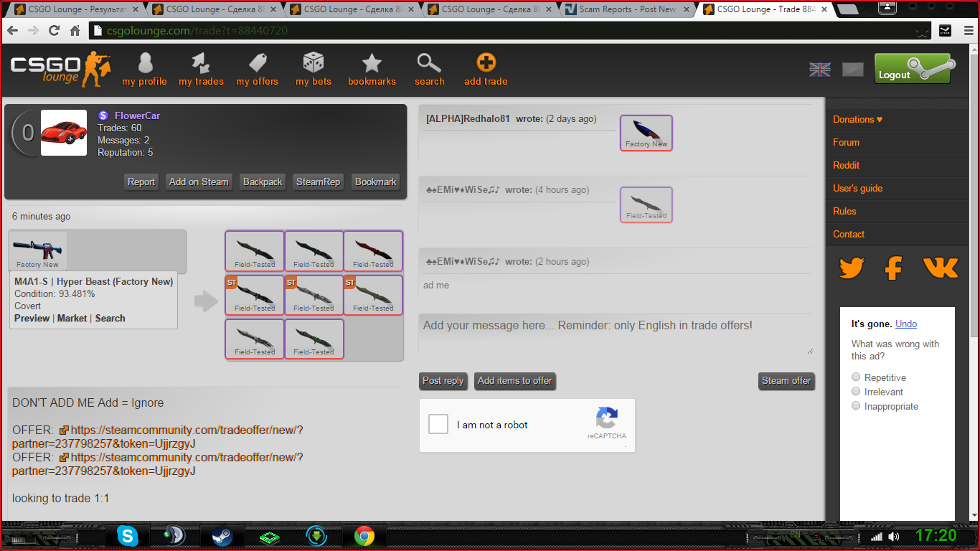Open the VK social icon
980x551 pixels.
[x=940, y=268]
